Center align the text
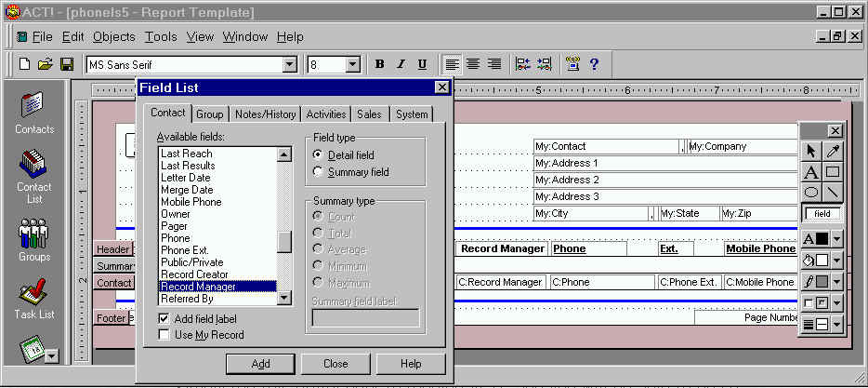Viewport: 868px width, 388px height. [473, 64]
